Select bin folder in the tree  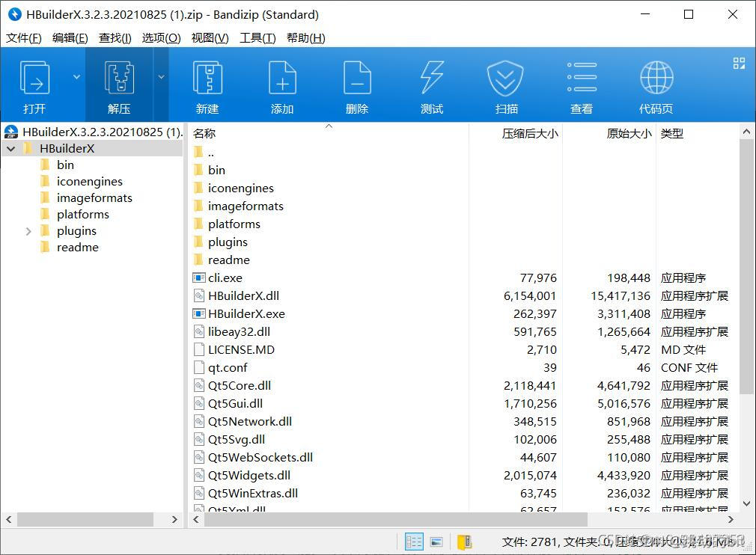point(57,165)
